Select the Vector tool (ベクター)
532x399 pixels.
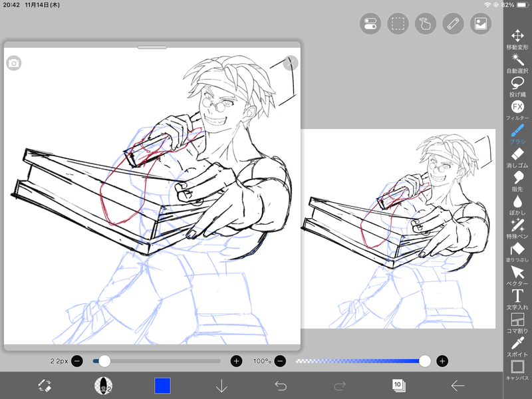point(517,276)
